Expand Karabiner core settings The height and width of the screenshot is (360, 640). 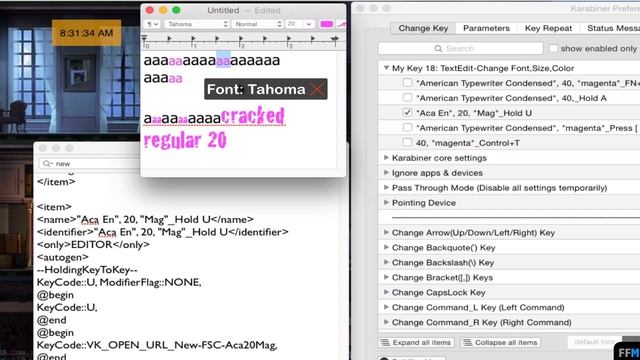pos(386,158)
